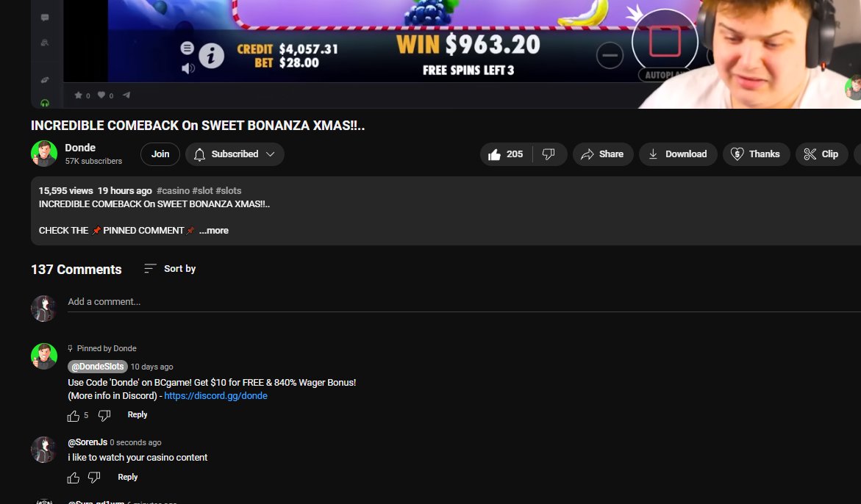Click the '137 Comments' count text
Viewport: 861px width, 504px height.
76,270
